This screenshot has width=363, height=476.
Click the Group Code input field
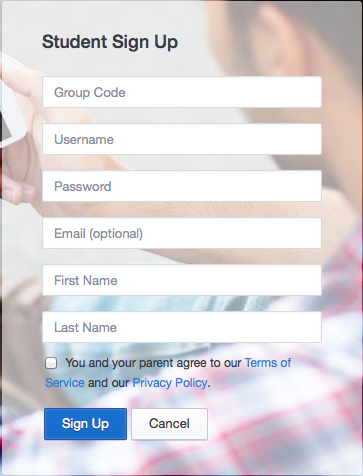tap(182, 92)
